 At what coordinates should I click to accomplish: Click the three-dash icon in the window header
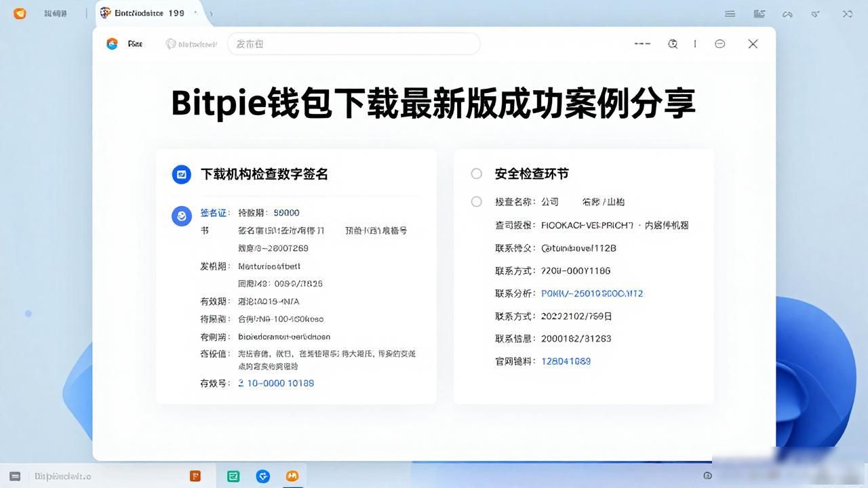[x=642, y=43]
